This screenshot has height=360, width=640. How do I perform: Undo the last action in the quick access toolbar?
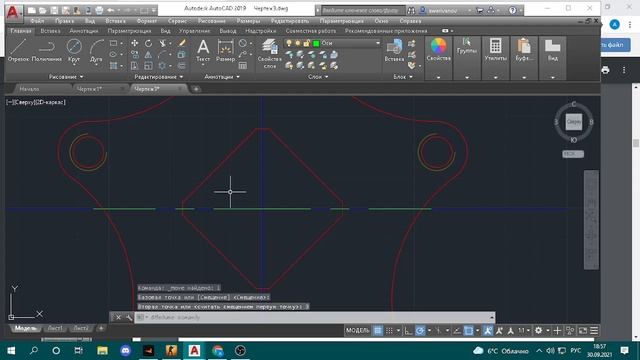point(110,10)
